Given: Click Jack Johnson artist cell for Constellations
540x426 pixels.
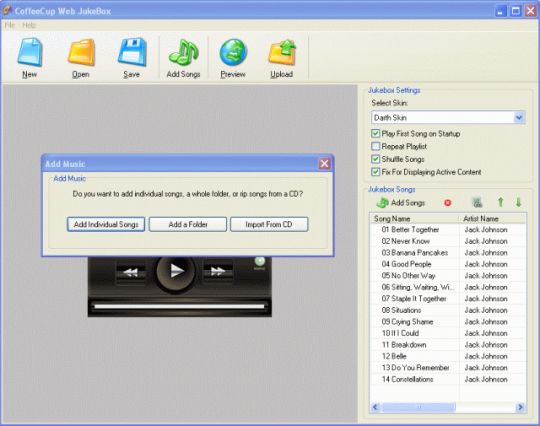Looking at the screenshot, I should (486, 379).
